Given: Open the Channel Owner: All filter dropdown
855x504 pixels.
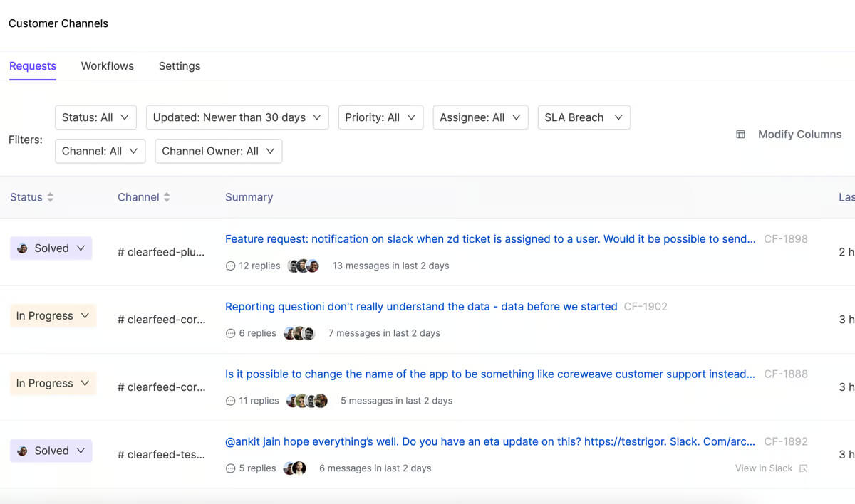Looking at the screenshot, I should point(218,151).
